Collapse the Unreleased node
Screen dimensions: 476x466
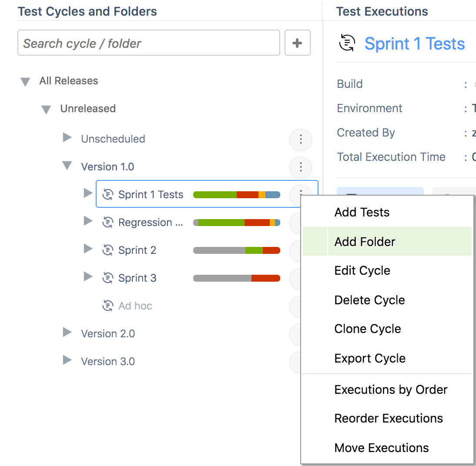46,110
